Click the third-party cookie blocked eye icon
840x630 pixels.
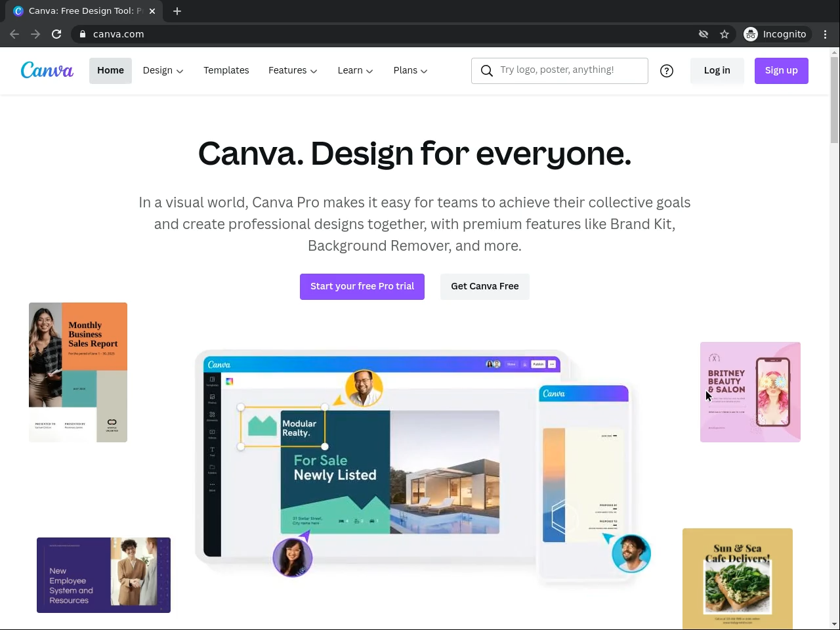(703, 34)
